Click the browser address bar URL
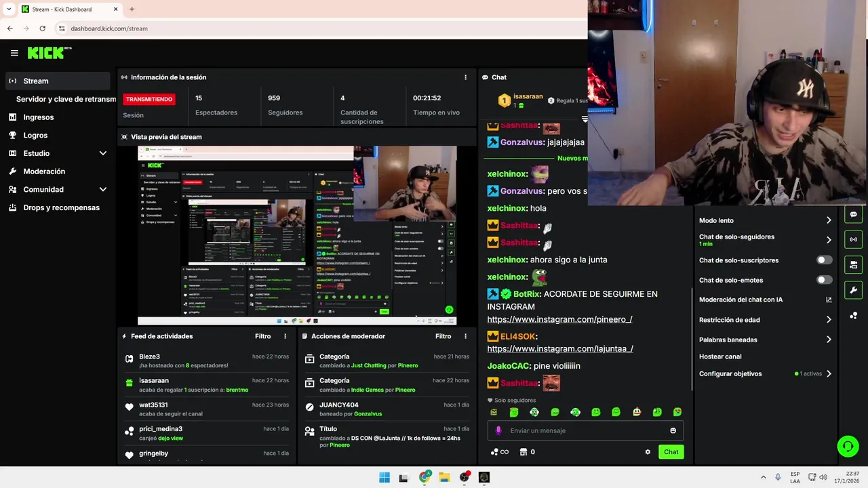The image size is (868, 488). pos(109,28)
